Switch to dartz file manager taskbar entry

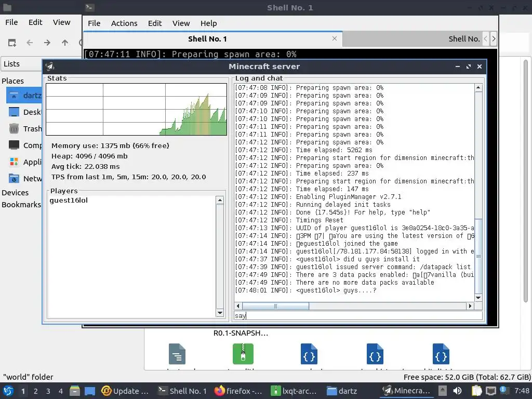click(x=342, y=391)
